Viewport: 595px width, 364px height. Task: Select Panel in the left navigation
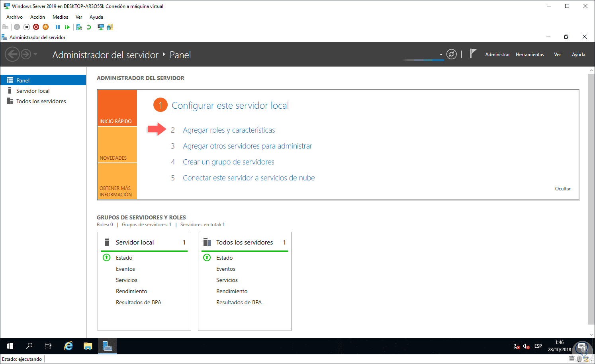[x=43, y=80]
